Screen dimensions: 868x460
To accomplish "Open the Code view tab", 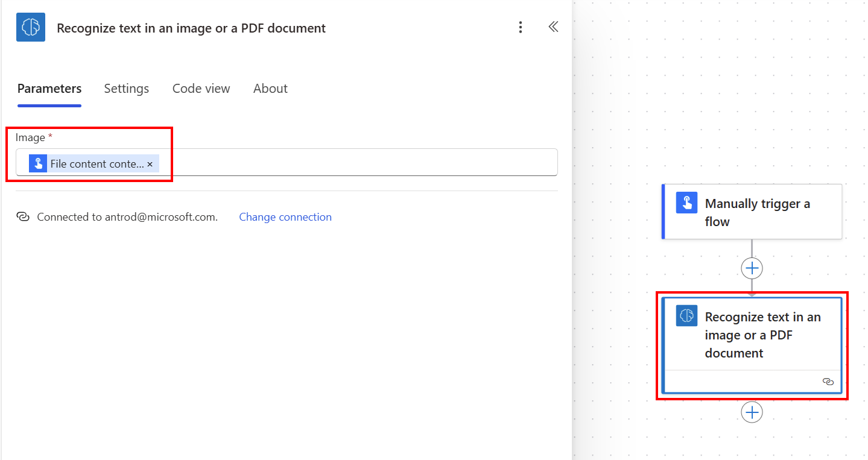I will (x=201, y=88).
